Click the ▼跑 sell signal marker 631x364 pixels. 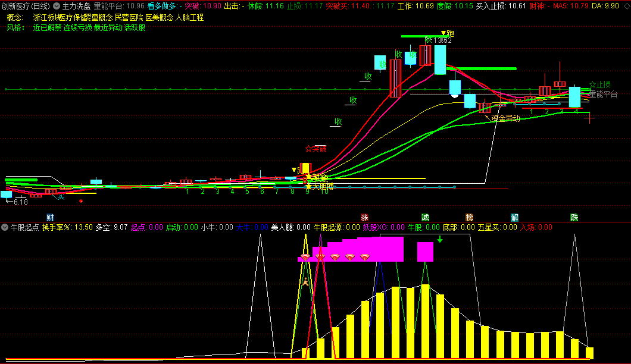[448, 33]
